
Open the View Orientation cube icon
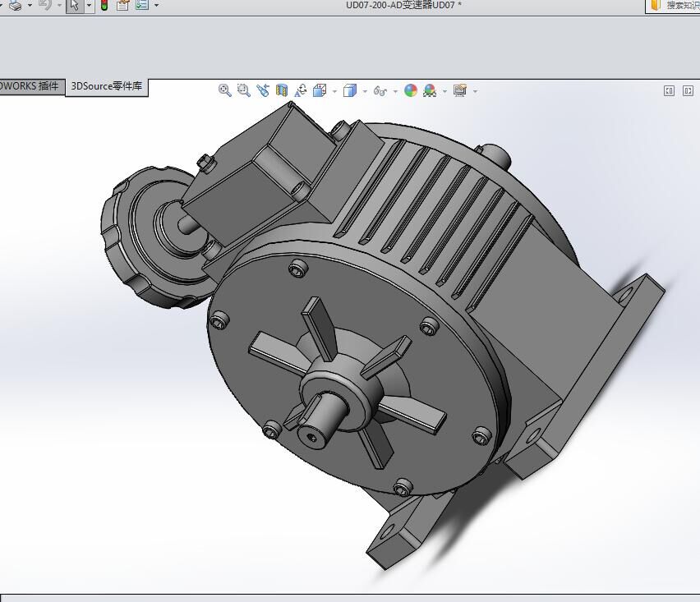point(320,90)
